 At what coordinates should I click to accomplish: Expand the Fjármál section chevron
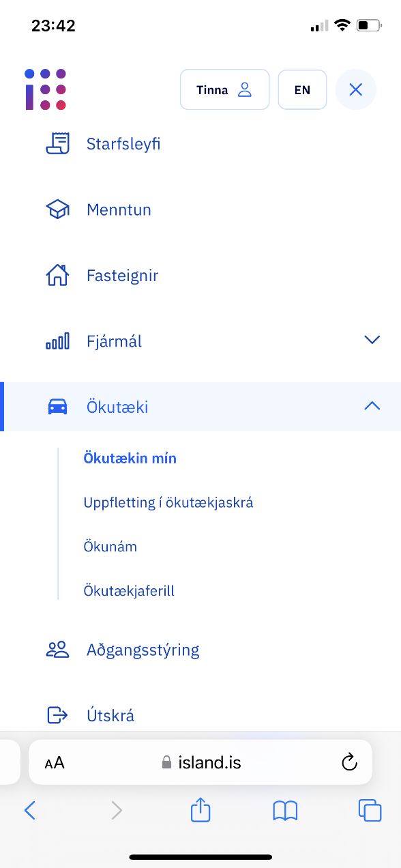pyautogui.click(x=372, y=340)
